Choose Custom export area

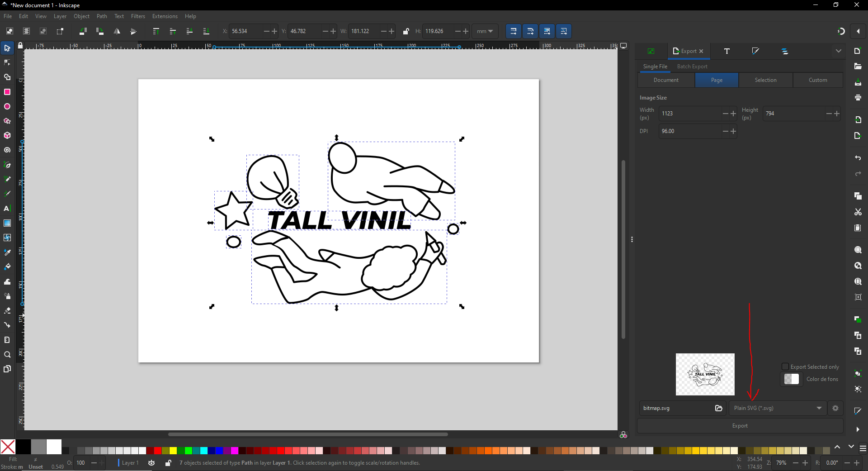click(x=818, y=80)
